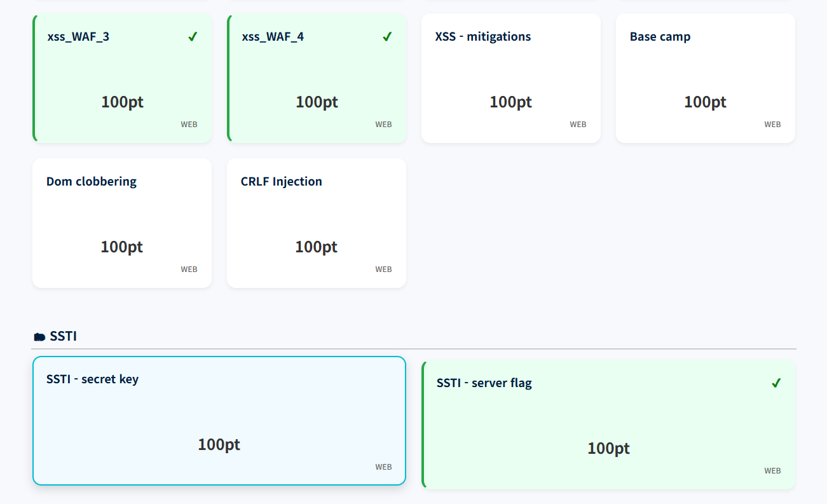Screen dimensions: 827x504
Task: Click the WEB tag on Base camp
Action: 772,125
